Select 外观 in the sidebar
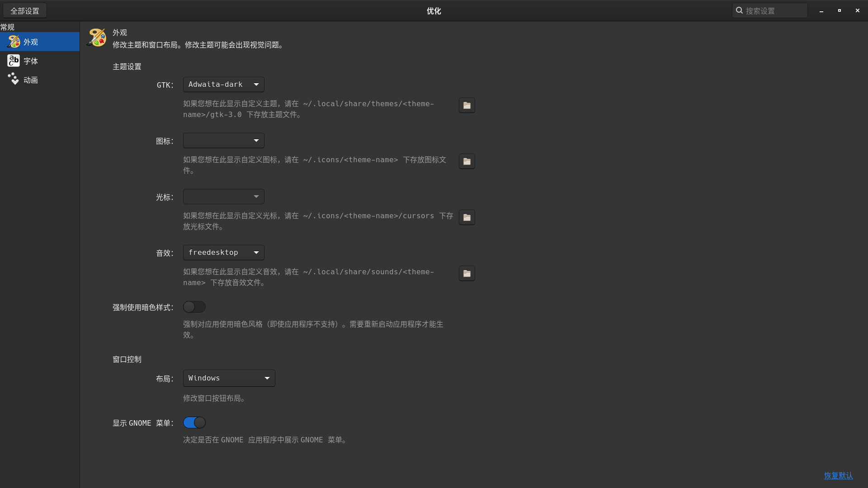Image resolution: width=868 pixels, height=488 pixels. click(40, 42)
